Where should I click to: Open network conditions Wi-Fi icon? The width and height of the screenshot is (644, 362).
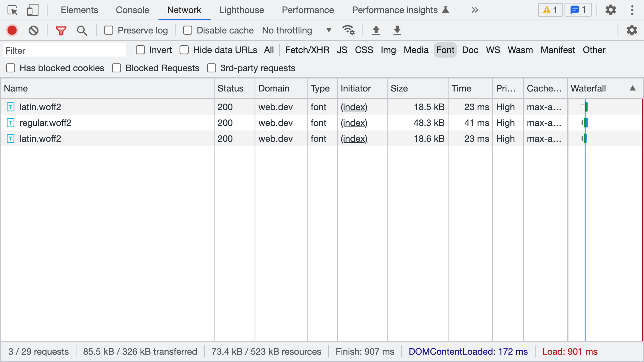(x=348, y=30)
